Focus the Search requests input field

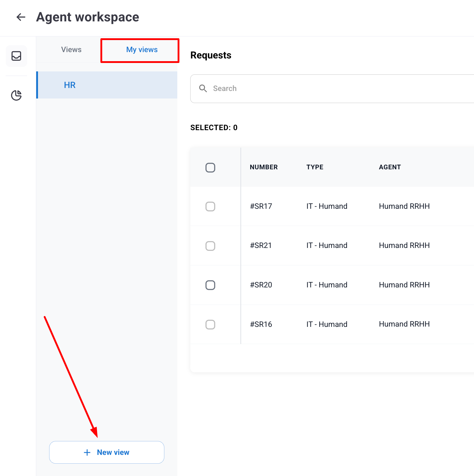(332, 89)
